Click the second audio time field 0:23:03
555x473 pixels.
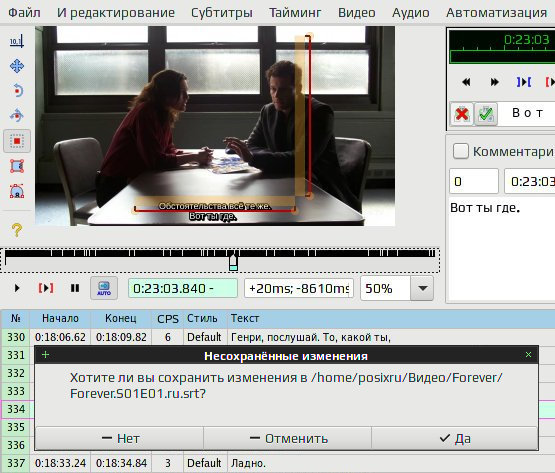pyautogui.click(x=530, y=181)
